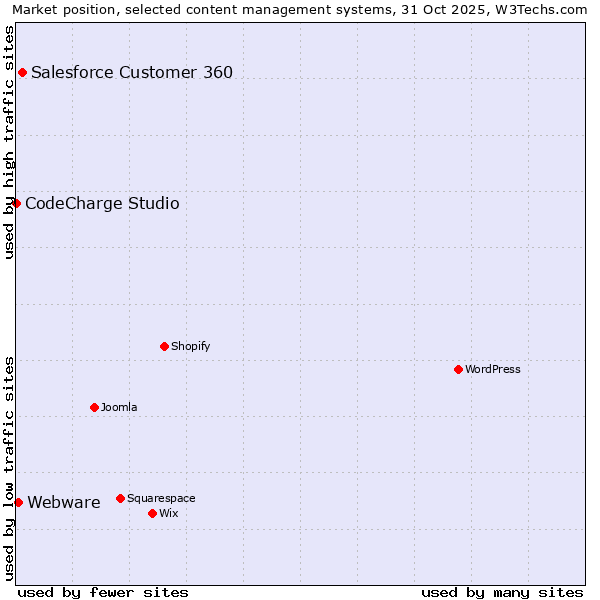
Task: Select the Shopify red diamond marker
Action: click(164, 346)
